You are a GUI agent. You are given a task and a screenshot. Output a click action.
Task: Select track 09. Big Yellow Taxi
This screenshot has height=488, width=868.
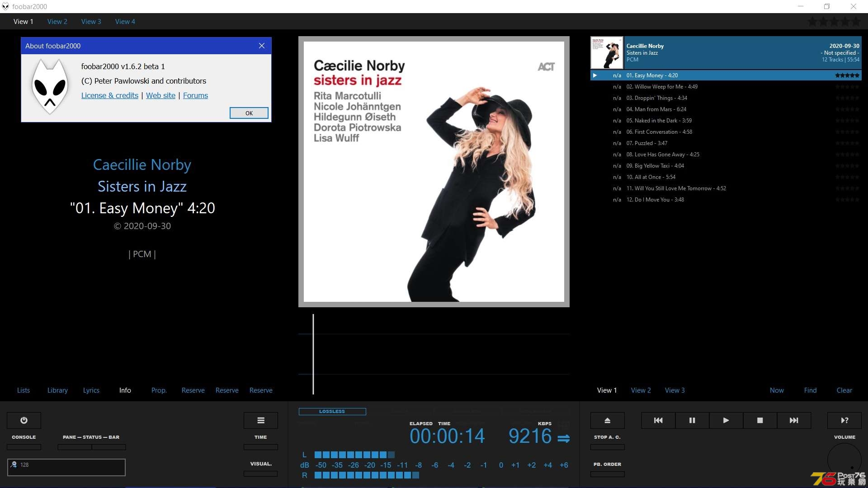(726, 166)
